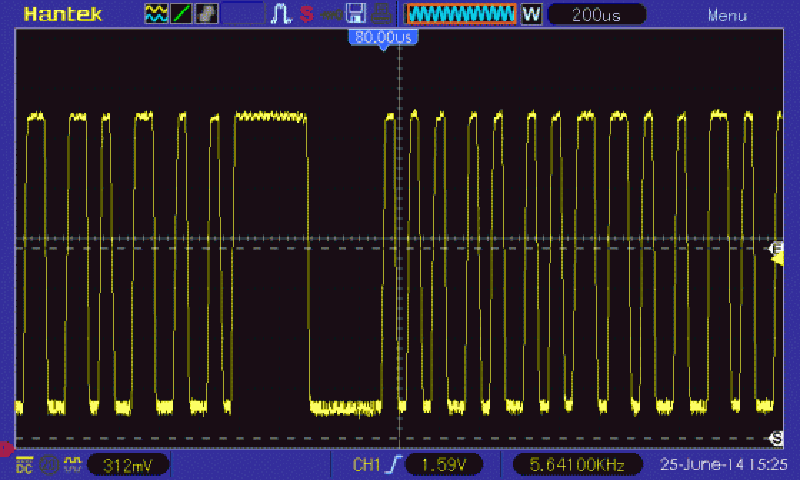This screenshot has height=480, width=800.
Task: Click the pulse trigger status icon
Action: [x=280, y=14]
